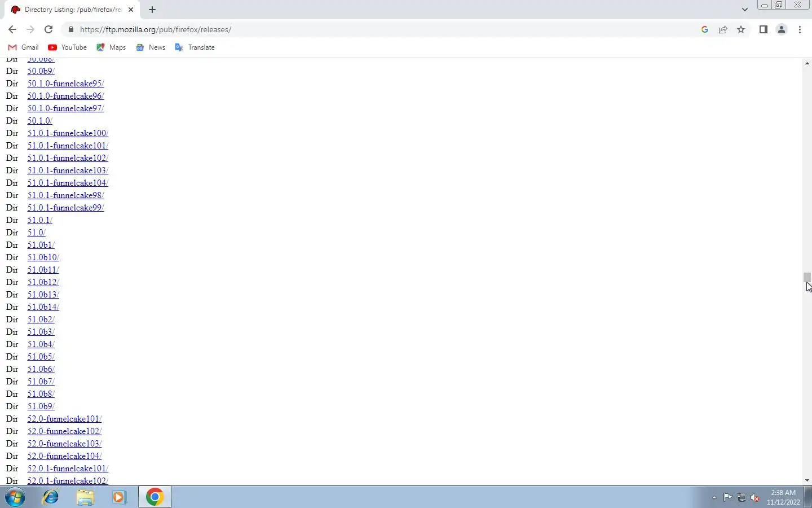Launch Internet Explorer from the taskbar
This screenshot has height=508, width=812.
51,497
